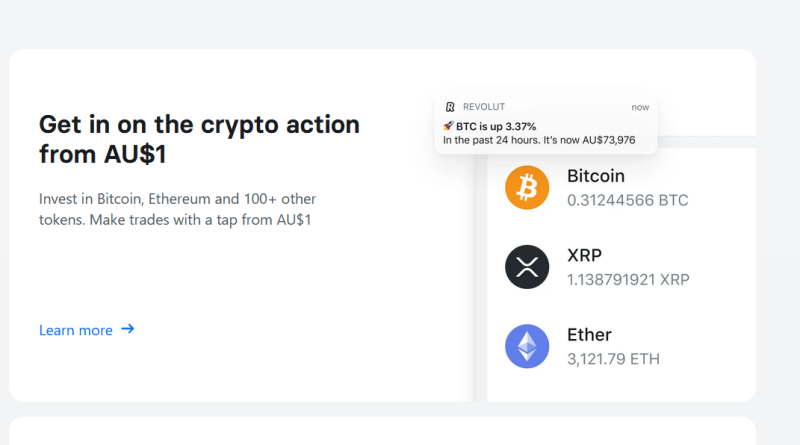Screen dimensions: 800x445
Task: Click the arrow next to Learn more
Action: pyautogui.click(x=128, y=329)
